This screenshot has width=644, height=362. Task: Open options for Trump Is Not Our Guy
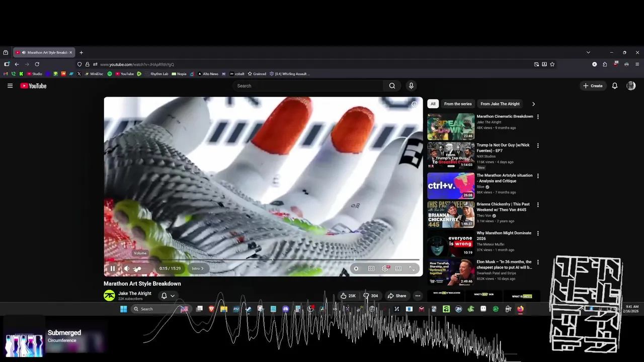click(538, 146)
